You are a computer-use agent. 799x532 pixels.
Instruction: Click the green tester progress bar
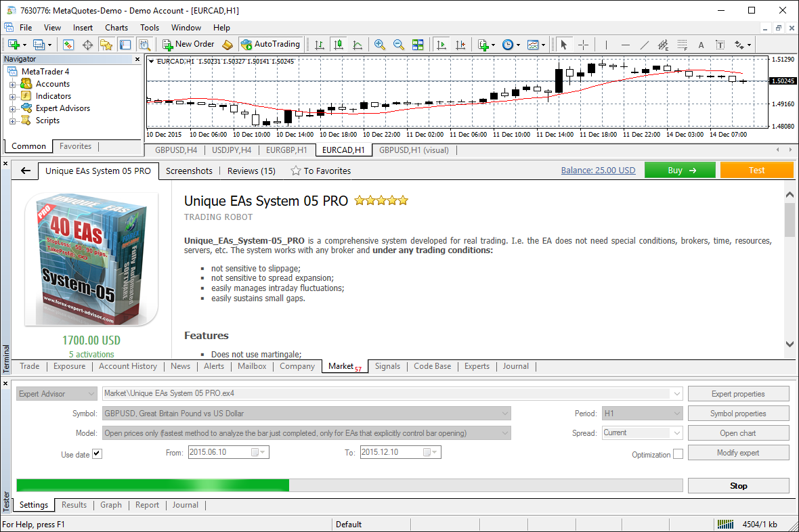pos(152,485)
